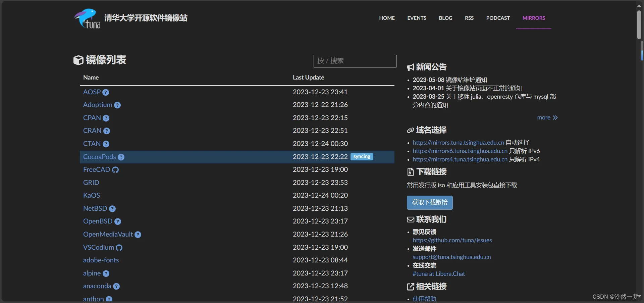Click the TUNA logo in the header

(87, 18)
